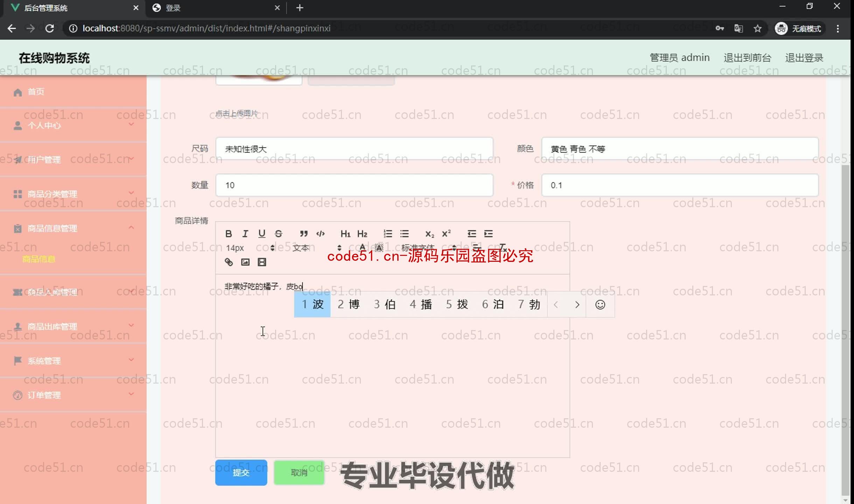Viewport: 854px width, 504px height.
Task: Expand 订单管理 sidebar menu
Action: [73, 395]
